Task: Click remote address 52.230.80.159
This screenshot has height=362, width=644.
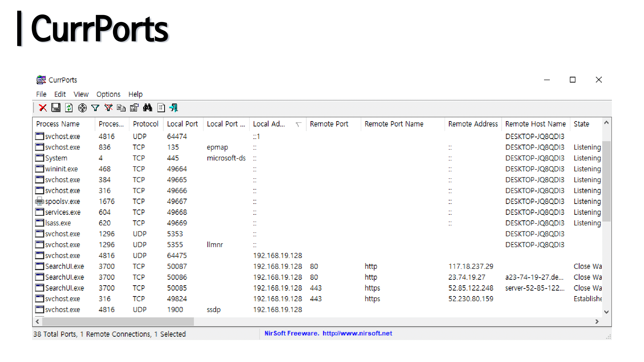Action: [471, 299]
